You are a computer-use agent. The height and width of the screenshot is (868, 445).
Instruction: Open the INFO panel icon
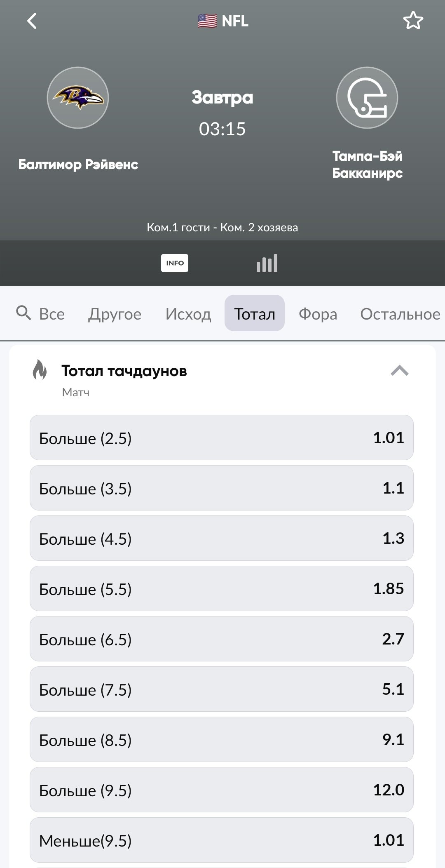coord(175,263)
